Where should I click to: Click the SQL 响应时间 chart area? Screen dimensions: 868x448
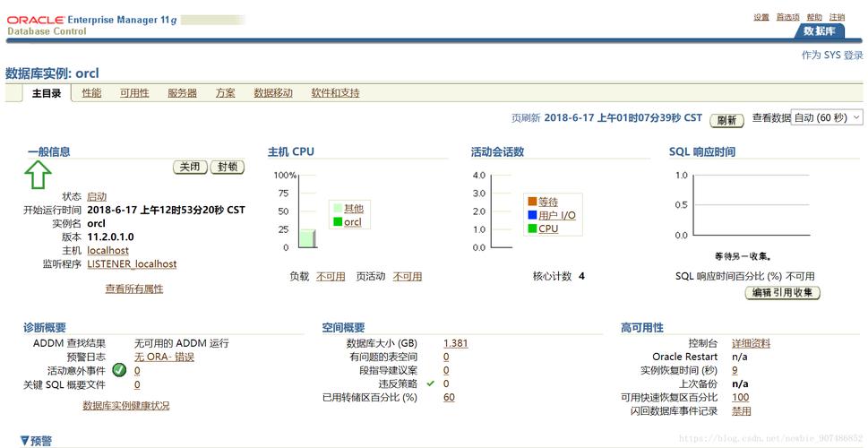750,205
